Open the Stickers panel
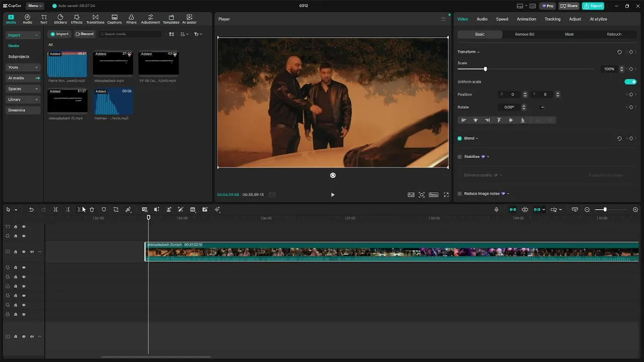The image size is (644, 362). click(x=60, y=19)
